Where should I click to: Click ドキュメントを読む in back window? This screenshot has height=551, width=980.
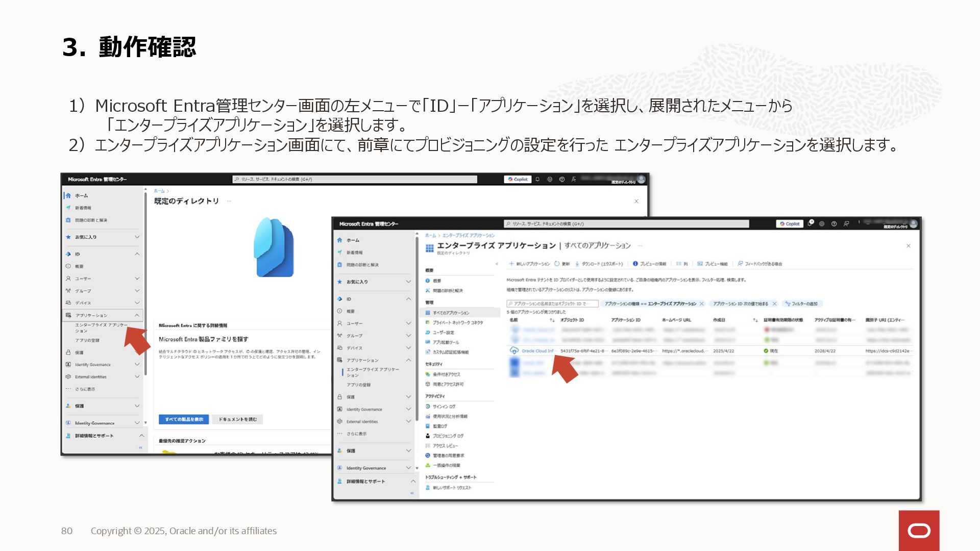pos(237,419)
